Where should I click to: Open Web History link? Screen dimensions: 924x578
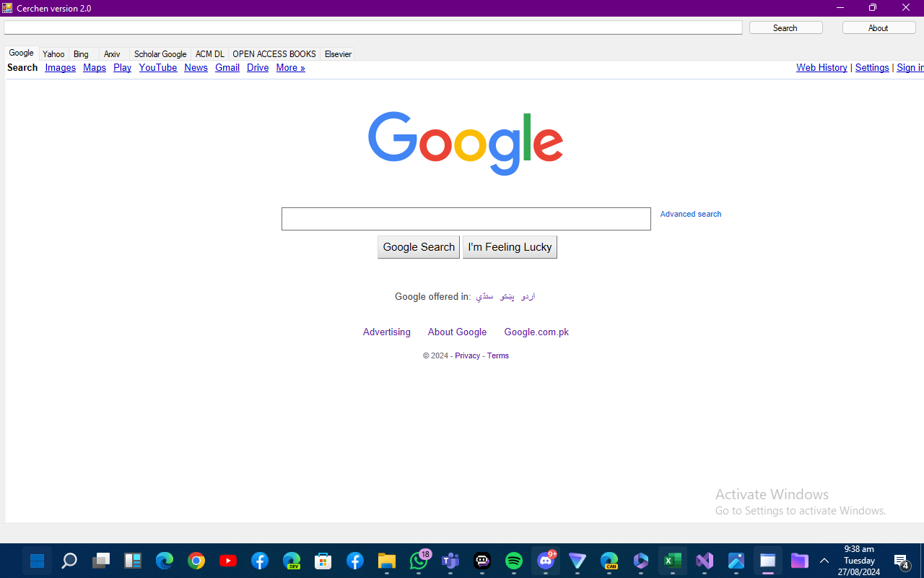821,67
